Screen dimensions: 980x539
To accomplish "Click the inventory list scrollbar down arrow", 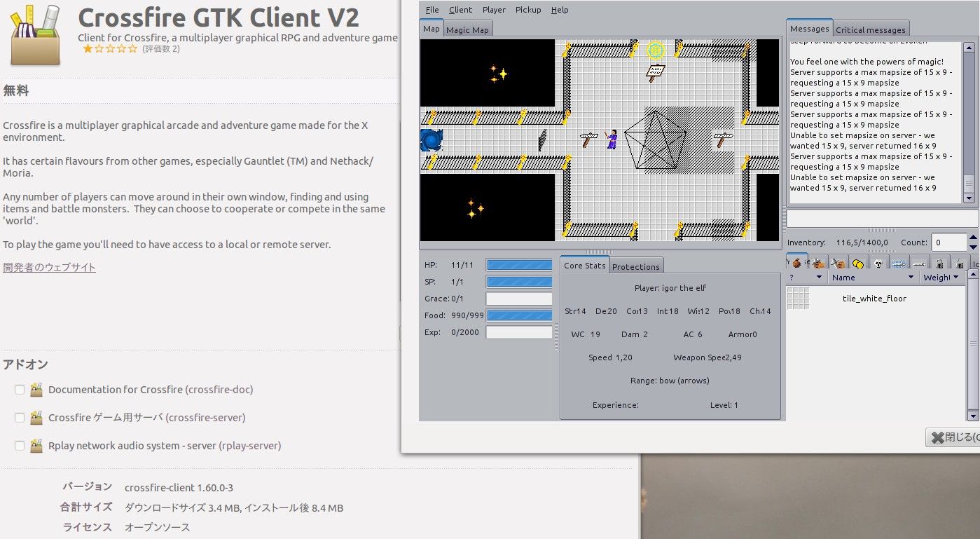I will [972, 415].
